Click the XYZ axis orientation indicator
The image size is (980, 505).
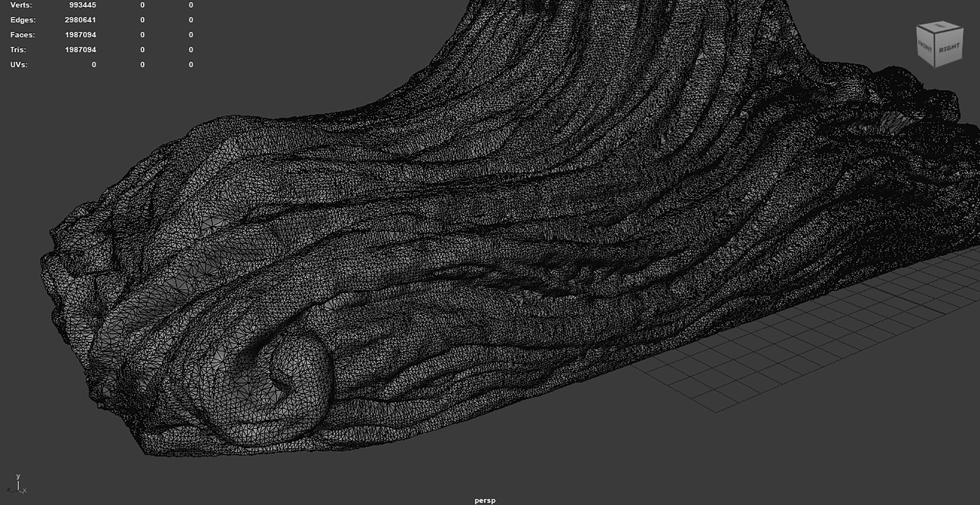tap(17, 484)
